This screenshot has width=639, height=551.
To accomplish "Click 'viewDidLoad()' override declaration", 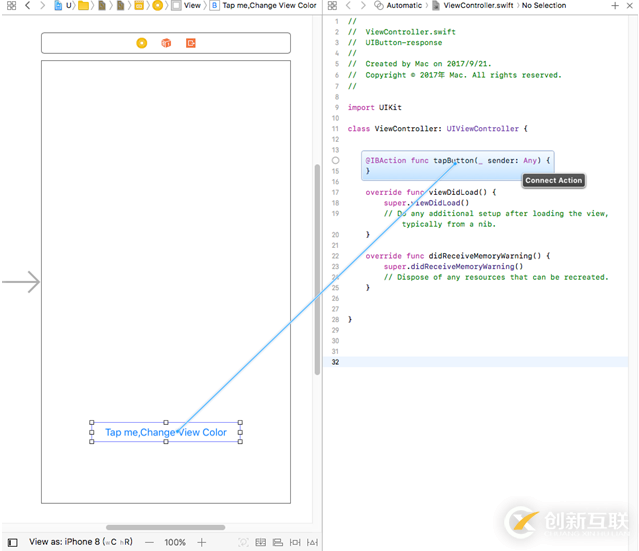I will click(x=430, y=192).
